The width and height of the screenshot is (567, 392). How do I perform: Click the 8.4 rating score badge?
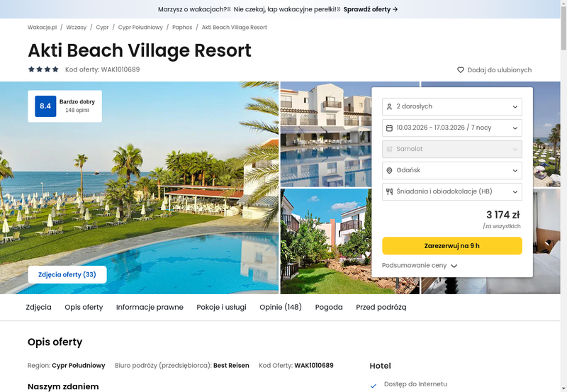(45, 106)
